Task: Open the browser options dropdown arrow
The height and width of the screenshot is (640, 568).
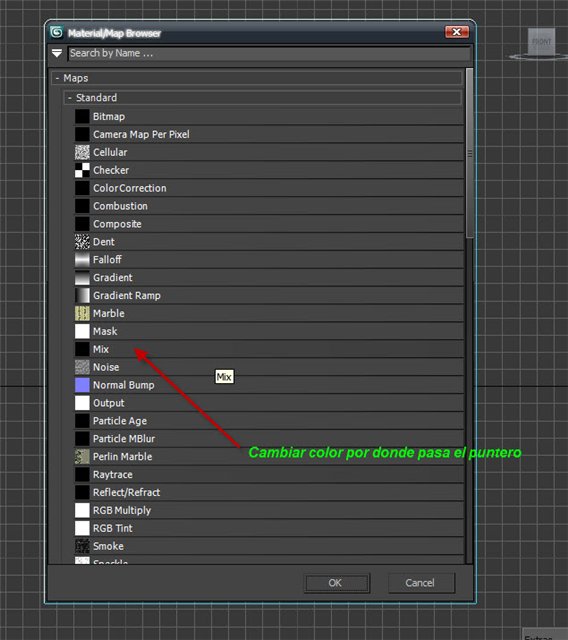Action: 57,53
